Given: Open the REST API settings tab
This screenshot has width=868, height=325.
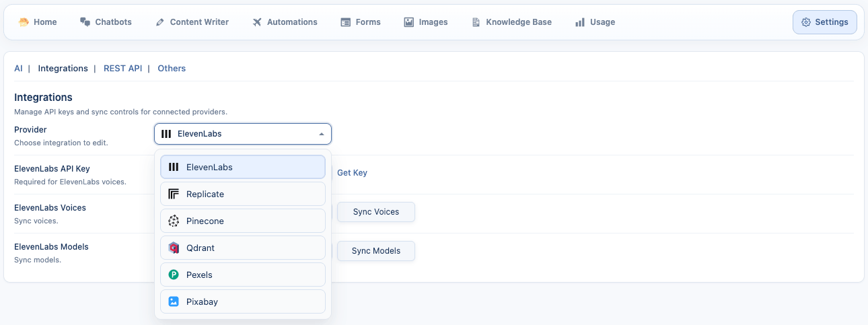Looking at the screenshot, I should [122, 69].
